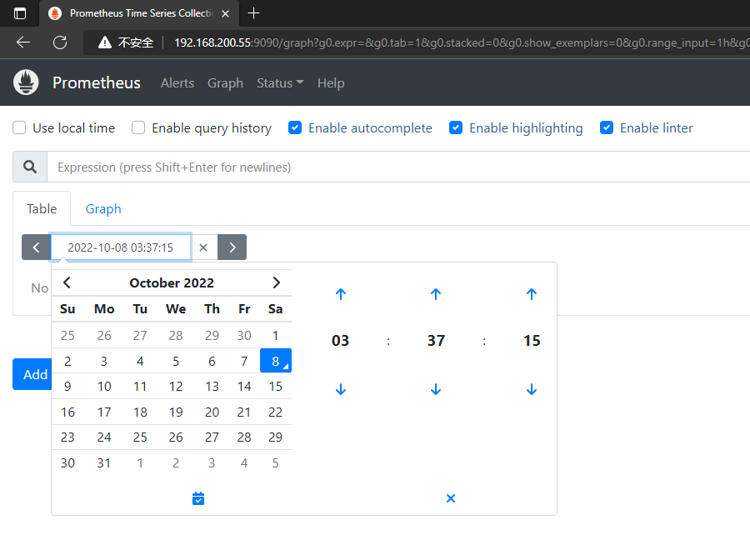Open Alerts in the navigation bar
This screenshot has width=750, height=560.
(x=177, y=82)
